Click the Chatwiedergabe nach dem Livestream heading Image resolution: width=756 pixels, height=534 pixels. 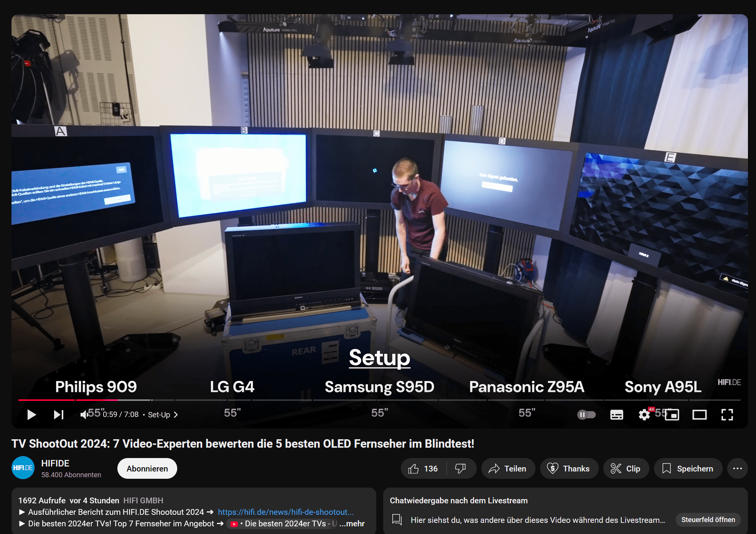459,500
